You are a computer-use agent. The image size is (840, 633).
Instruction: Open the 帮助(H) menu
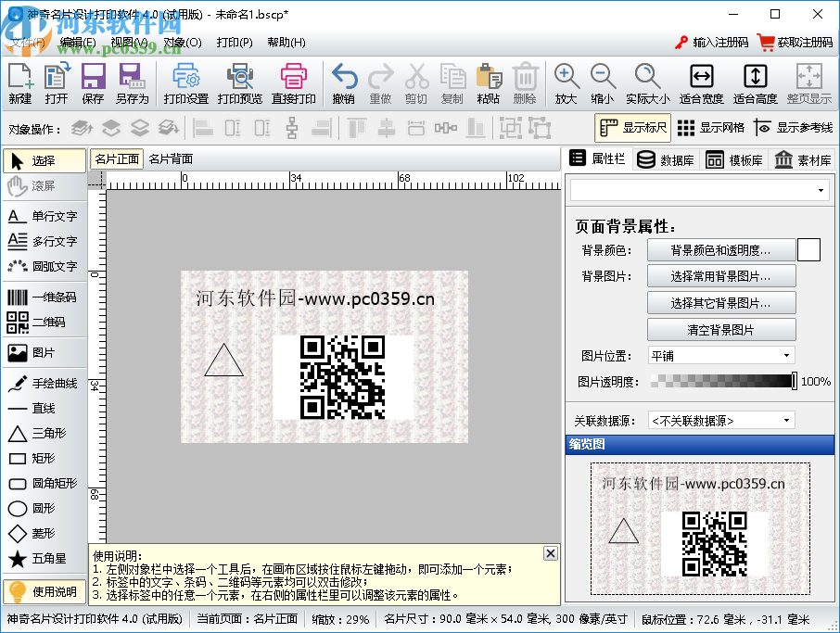click(x=286, y=43)
